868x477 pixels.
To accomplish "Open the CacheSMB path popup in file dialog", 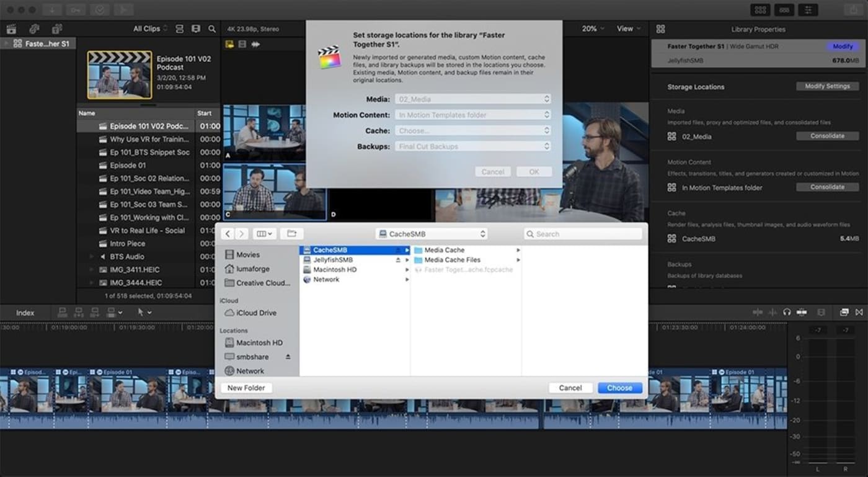I will [x=432, y=234].
